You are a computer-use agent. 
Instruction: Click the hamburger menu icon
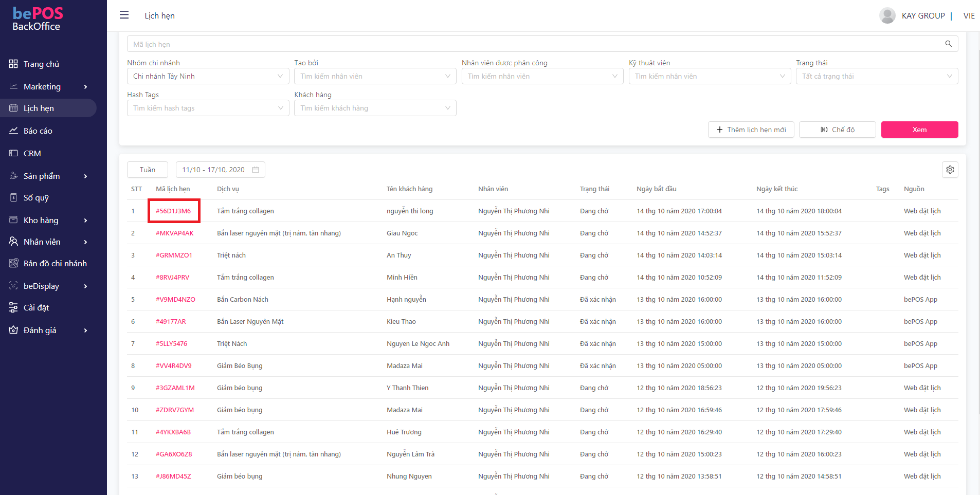pyautogui.click(x=124, y=15)
